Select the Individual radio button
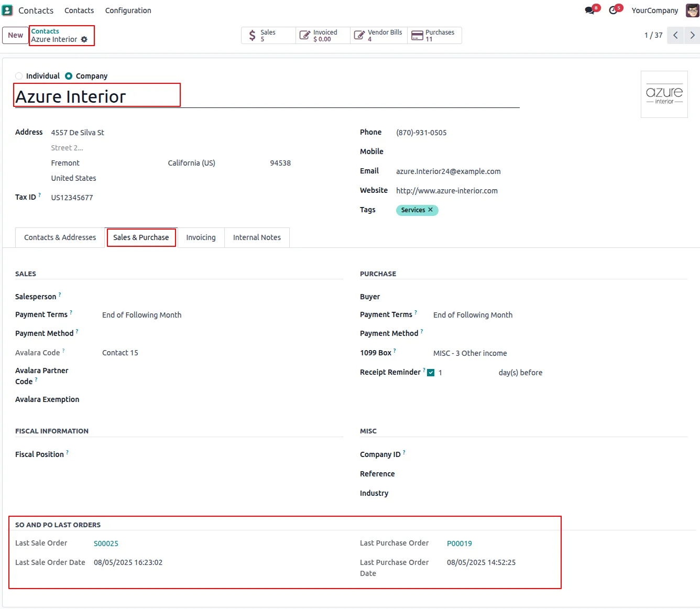Image resolution: width=700 pixels, height=609 pixels. coord(19,76)
